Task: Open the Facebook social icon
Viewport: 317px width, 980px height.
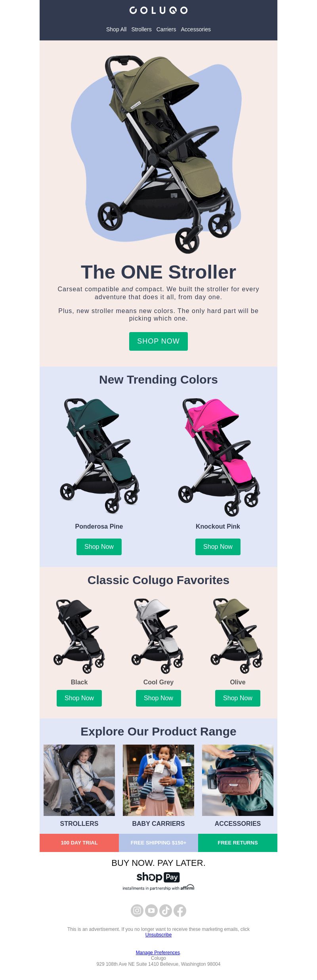Action: [x=180, y=910]
